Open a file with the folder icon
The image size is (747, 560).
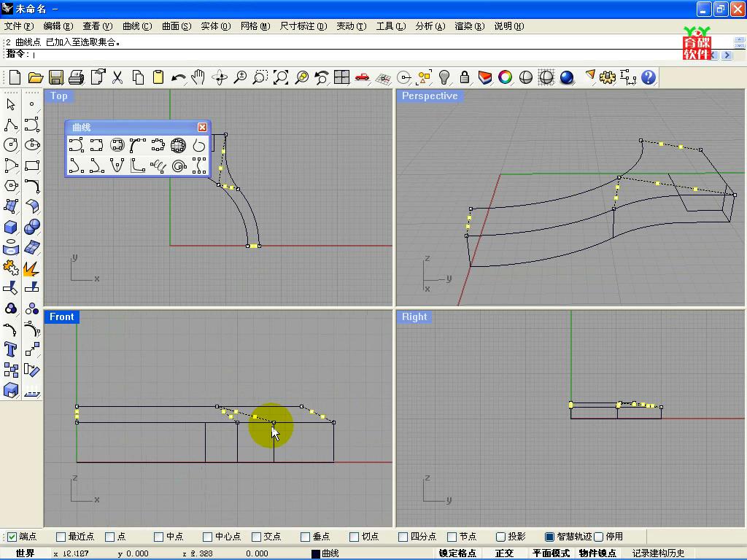tap(35, 77)
